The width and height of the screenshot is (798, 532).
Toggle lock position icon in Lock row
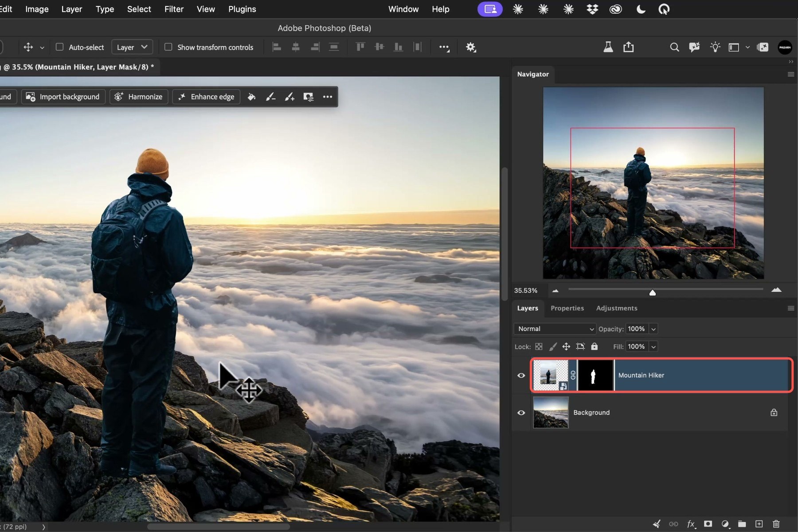coord(566,347)
